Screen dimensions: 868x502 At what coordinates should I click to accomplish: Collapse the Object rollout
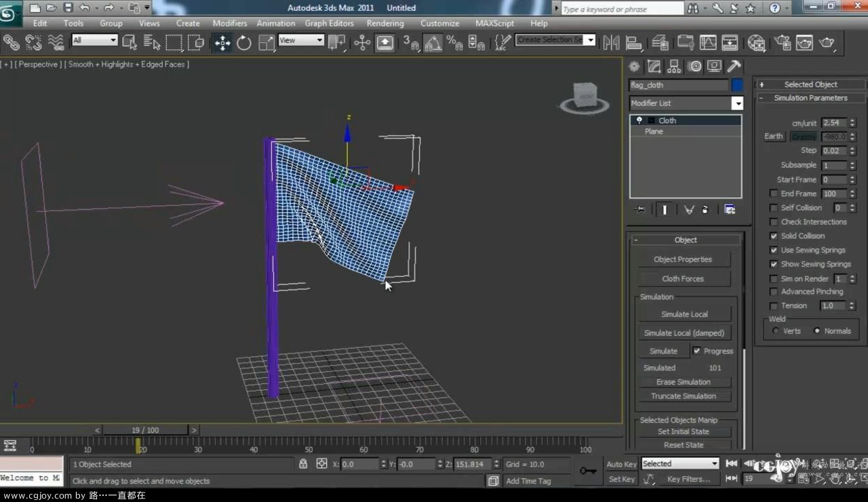tap(686, 239)
